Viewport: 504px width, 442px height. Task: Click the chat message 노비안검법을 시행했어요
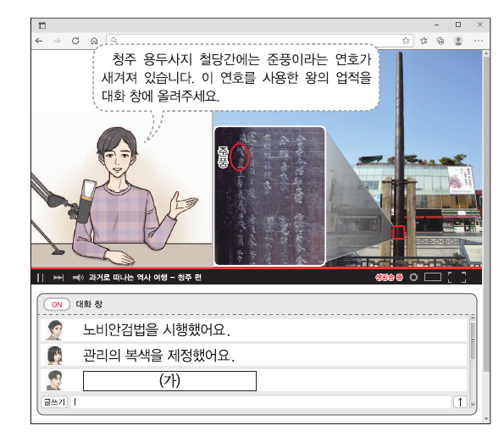156,329
